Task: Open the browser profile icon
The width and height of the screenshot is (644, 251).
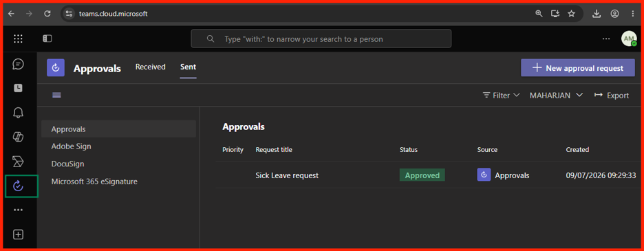Action: pos(614,14)
